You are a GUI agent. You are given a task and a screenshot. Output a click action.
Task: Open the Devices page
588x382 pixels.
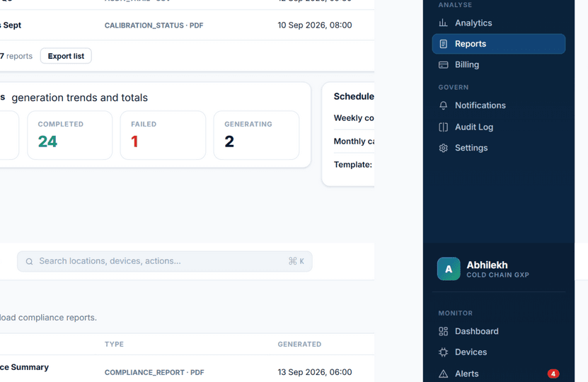498,352
